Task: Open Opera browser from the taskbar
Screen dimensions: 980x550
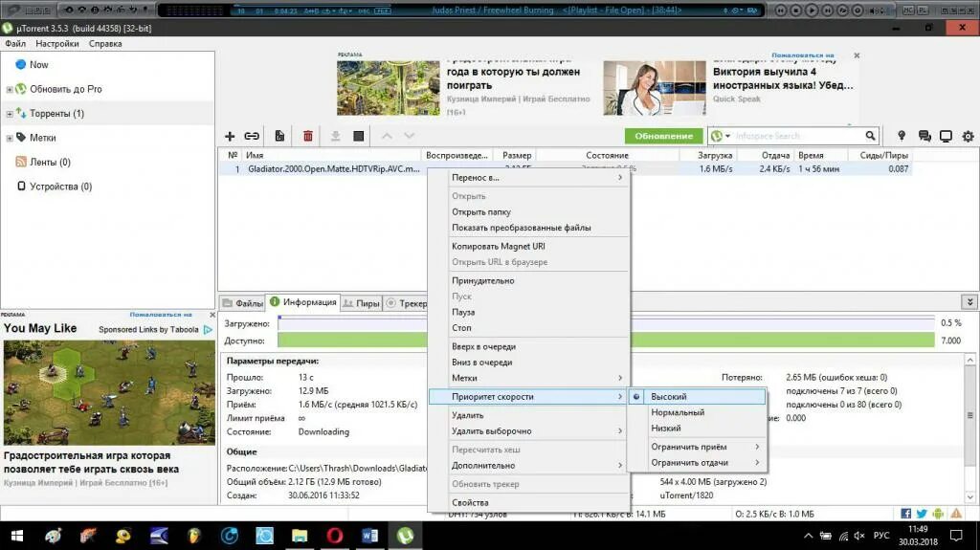Action: pos(334,536)
